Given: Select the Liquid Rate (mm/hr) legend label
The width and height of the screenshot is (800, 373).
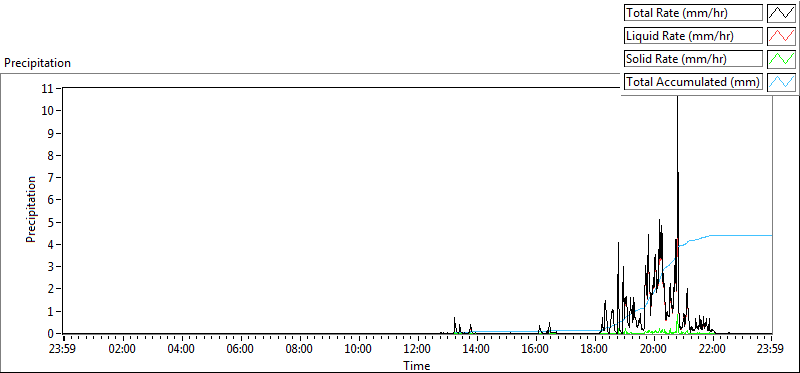Looking at the screenshot, I should (x=693, y=36).
